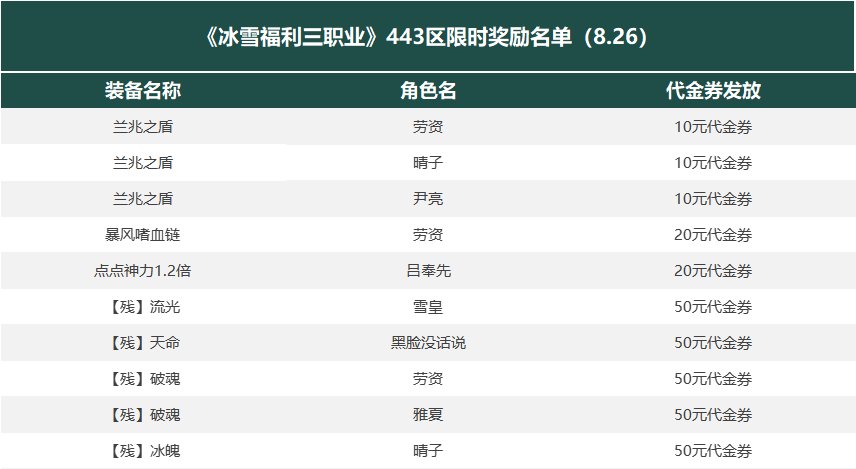The width and height of the screenshot is (856, 469).
Task: Click the 暴风嗜血链 equipment cell
Action: 142,235
